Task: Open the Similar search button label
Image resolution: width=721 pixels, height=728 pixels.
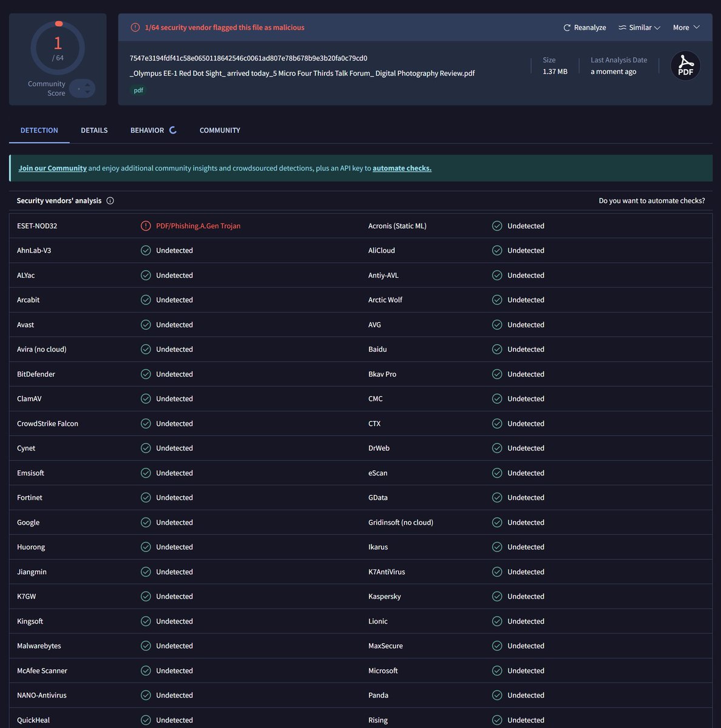Action: [x=640, y=28]
